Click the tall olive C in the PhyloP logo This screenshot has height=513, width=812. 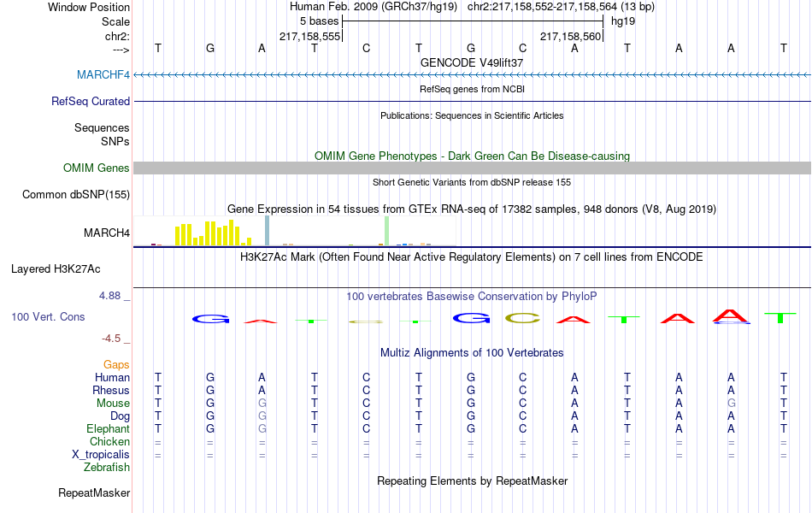(x=522, y=318)
